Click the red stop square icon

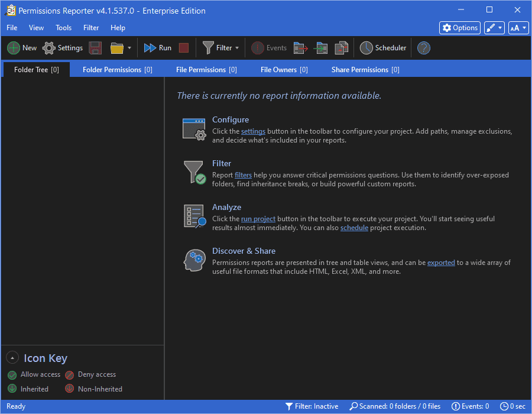184,48
